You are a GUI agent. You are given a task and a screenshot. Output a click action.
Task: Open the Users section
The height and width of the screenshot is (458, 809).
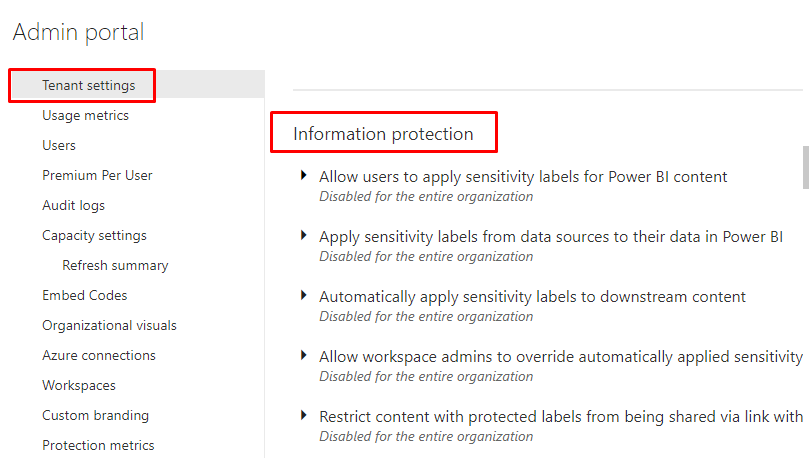click(x=59, y=145)
